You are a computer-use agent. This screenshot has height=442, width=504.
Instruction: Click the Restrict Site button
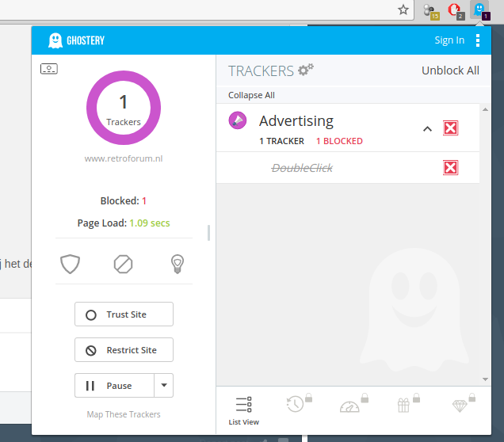(124, 350)
